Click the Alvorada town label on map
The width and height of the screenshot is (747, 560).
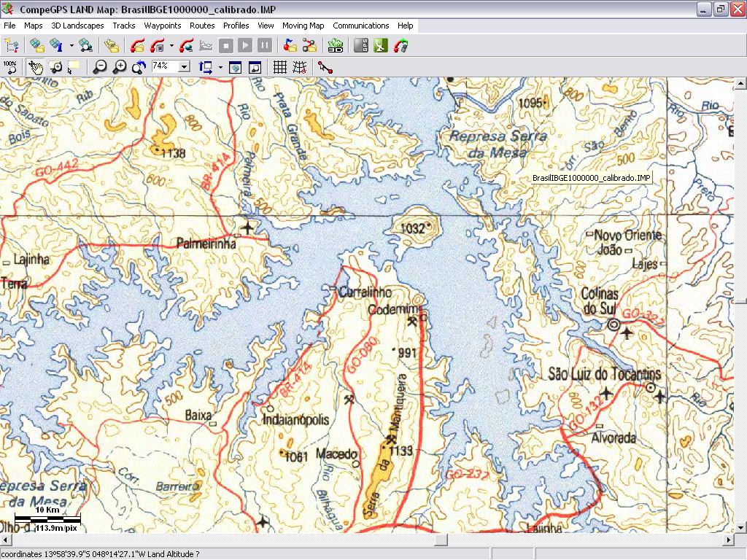(x=614, y=437)
